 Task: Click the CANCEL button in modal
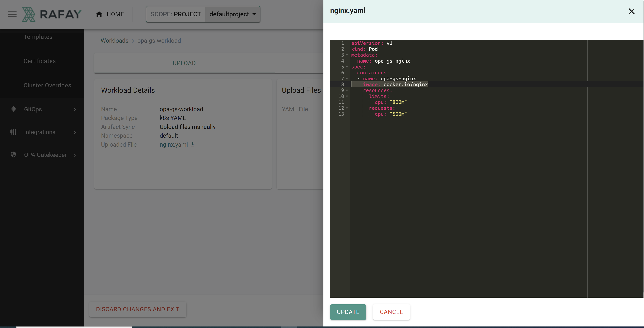click(x=391, y=312)
